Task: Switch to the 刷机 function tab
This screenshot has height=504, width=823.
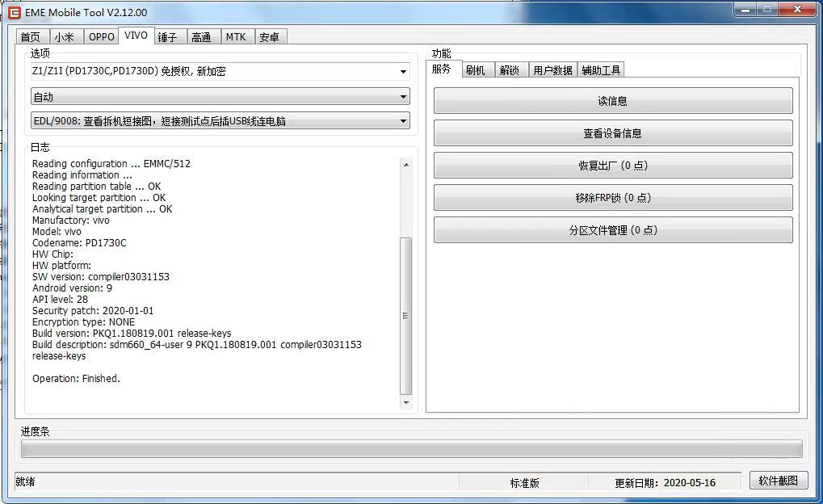Action: [477, 69]
